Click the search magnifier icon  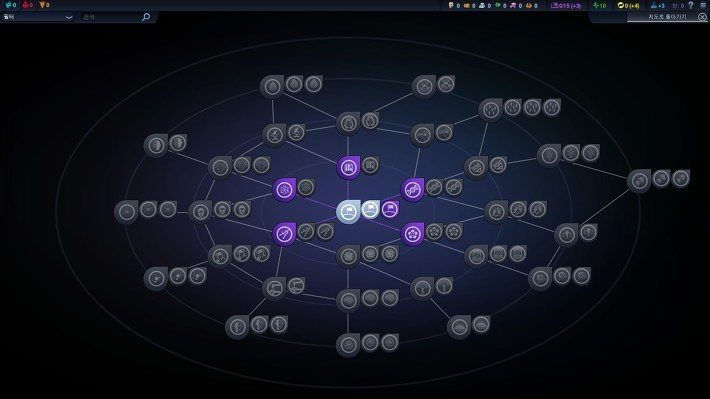click(146, 17)
